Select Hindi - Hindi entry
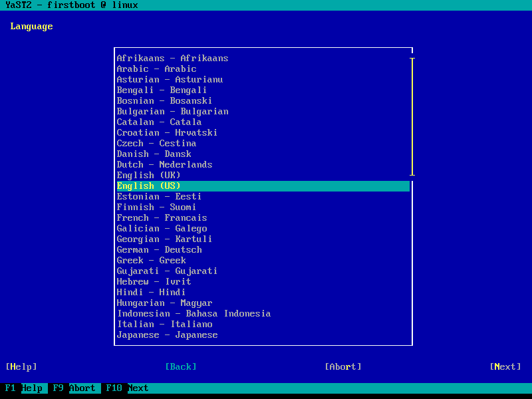The width and height of the screenshot is (532, 399). 151,293
